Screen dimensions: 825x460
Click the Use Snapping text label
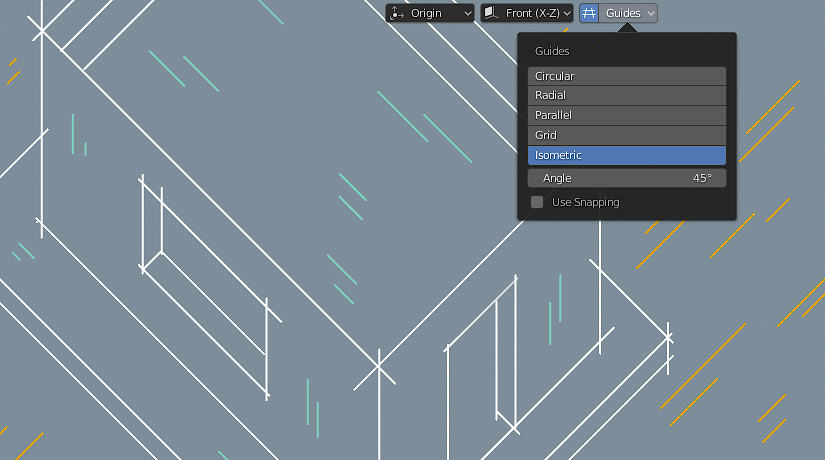click(x=585, y=202)
